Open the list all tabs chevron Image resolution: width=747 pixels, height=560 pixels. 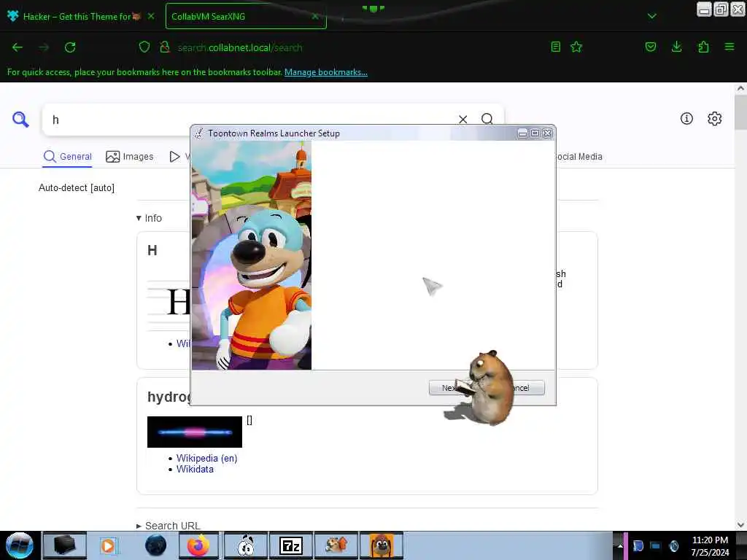[651, 16]
